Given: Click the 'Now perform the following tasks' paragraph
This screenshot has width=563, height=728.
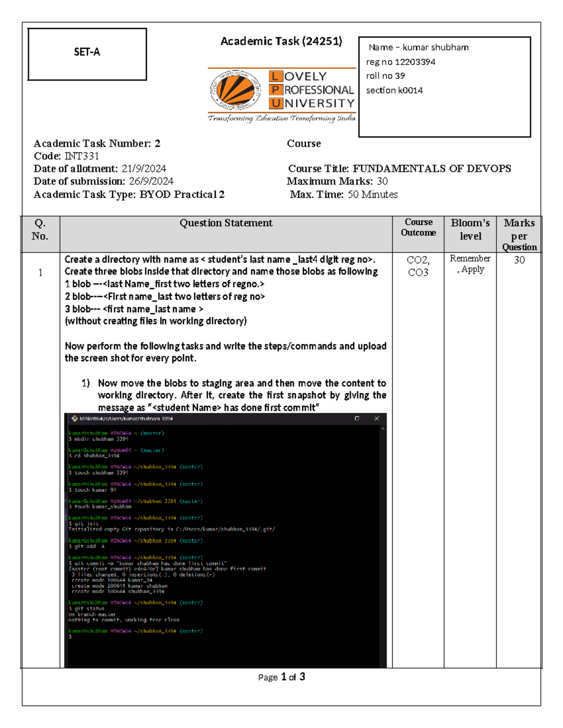Looking at the screenshot, I should [x=226, y=352].
